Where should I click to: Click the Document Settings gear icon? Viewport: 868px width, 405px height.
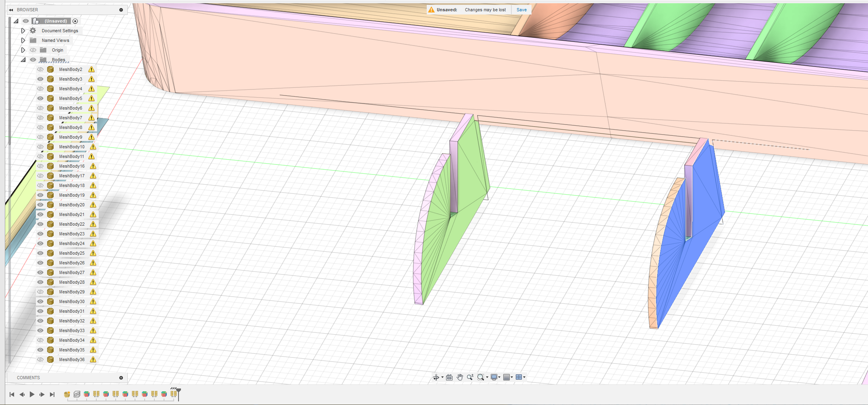point(33,31)
